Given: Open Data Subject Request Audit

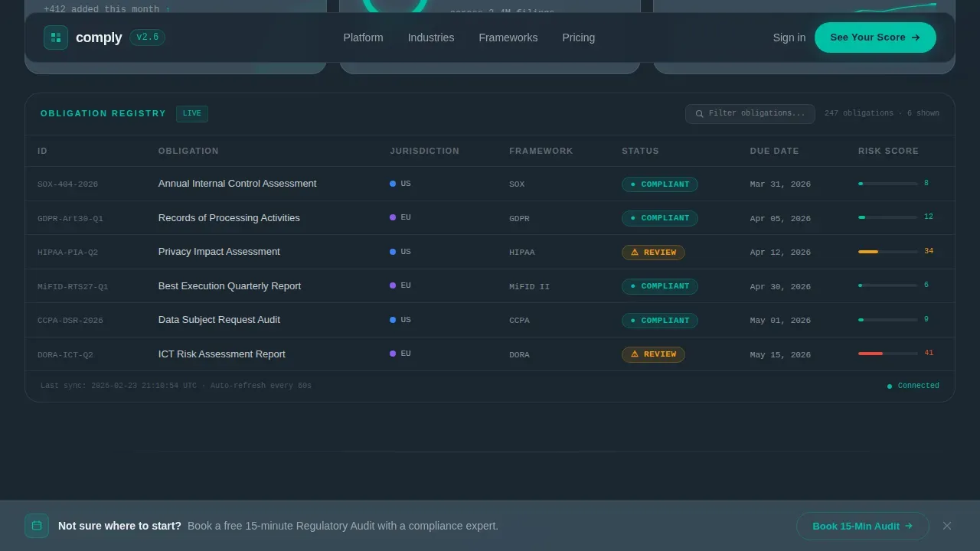Looking at the screenshot, I should click(x=219, y=320).
